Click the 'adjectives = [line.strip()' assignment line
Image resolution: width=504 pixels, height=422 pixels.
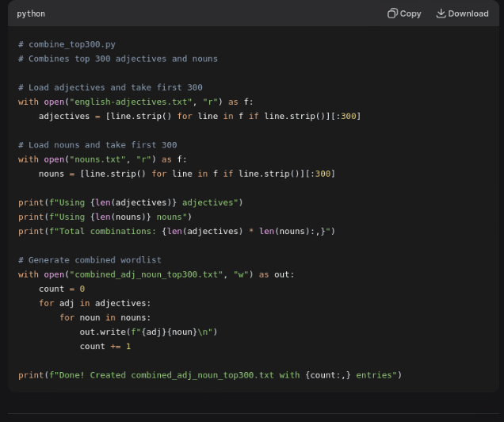(199, 116)
